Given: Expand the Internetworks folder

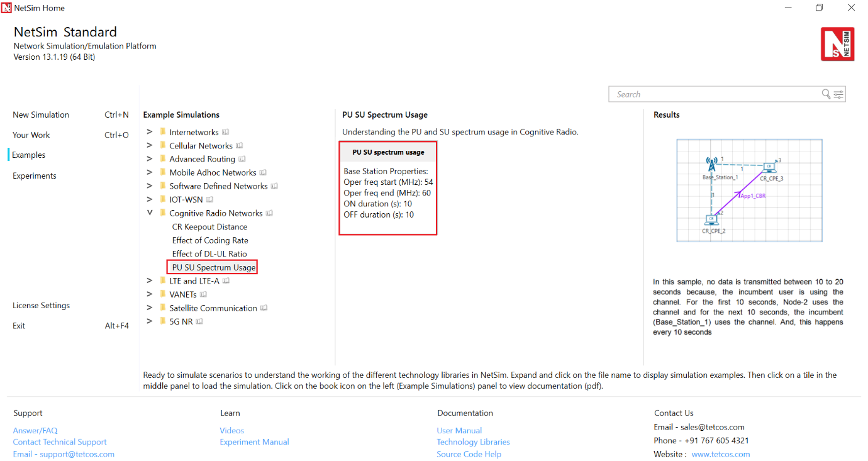Looking at the screenshot, I should click(150, 132).
